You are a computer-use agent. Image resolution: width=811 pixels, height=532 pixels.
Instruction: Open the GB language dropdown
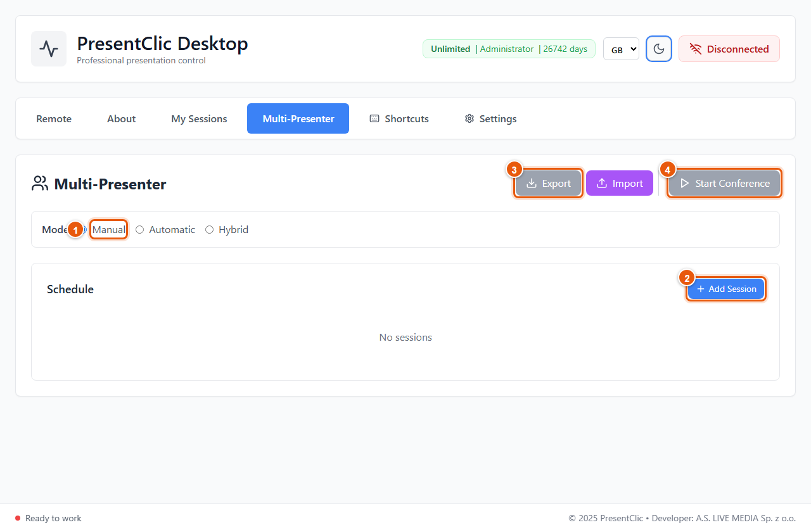(x=621, y=49)
